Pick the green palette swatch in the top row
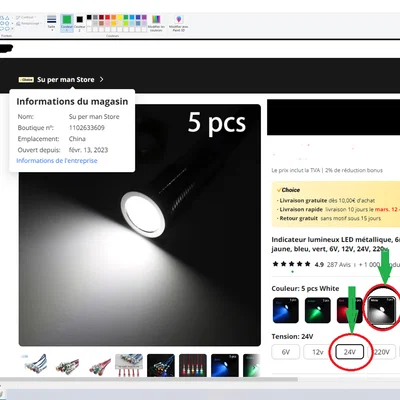This screenshot has width=400, height=400. point(126,17)
